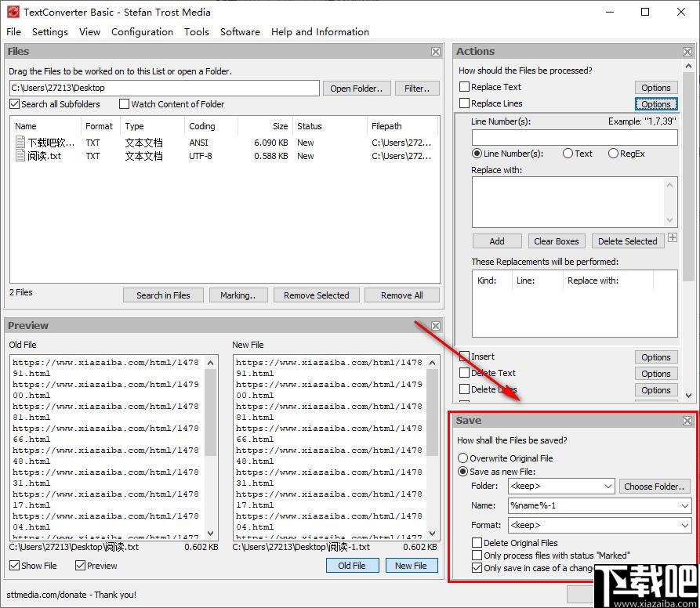Screen dimensions: 700x608
Task: Close the Files panel
Action: (x=436, y=52)
